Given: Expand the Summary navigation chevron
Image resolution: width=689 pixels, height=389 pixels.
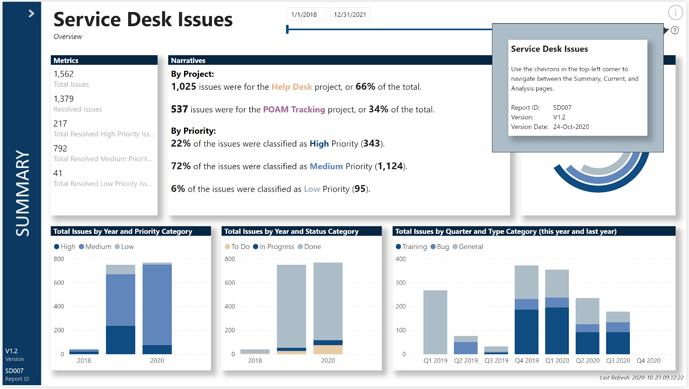Looking at the screenshot, I should 31,14.
